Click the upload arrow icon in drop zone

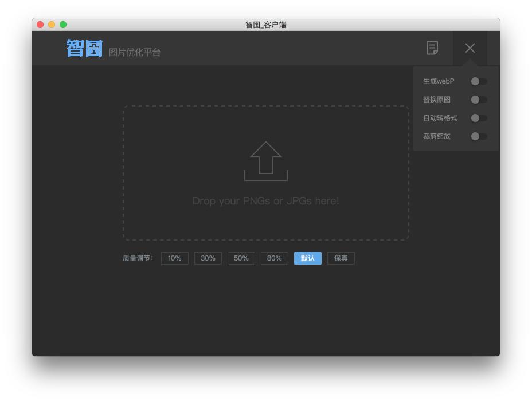pyautogui.click(x=265, y=161)
